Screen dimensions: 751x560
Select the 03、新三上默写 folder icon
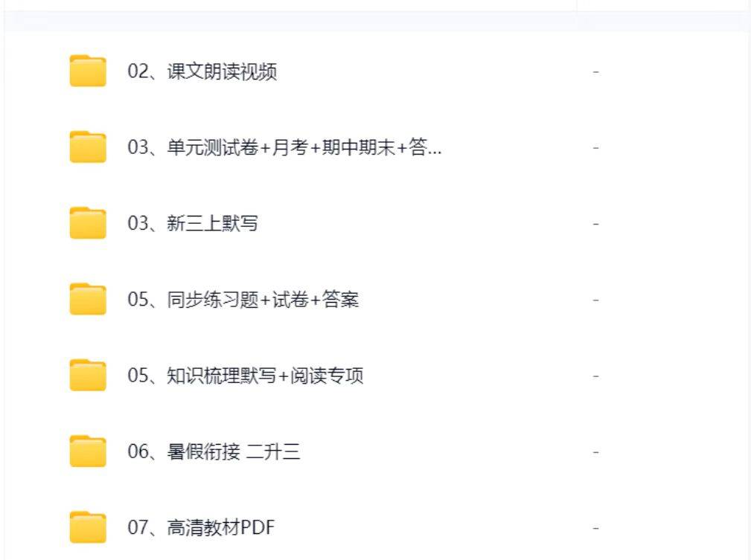[88, 224]
